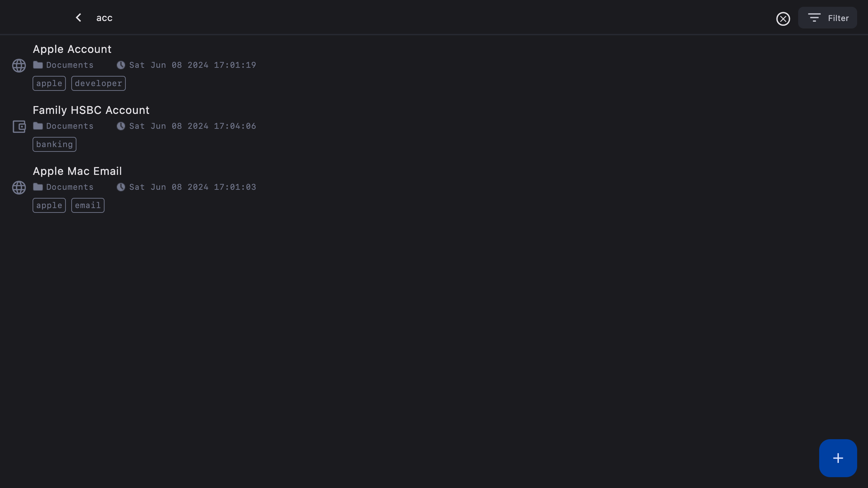Click the back arrow in search bar
The height and width of the screenshot is (488, 868).
(x=79, y=18)
